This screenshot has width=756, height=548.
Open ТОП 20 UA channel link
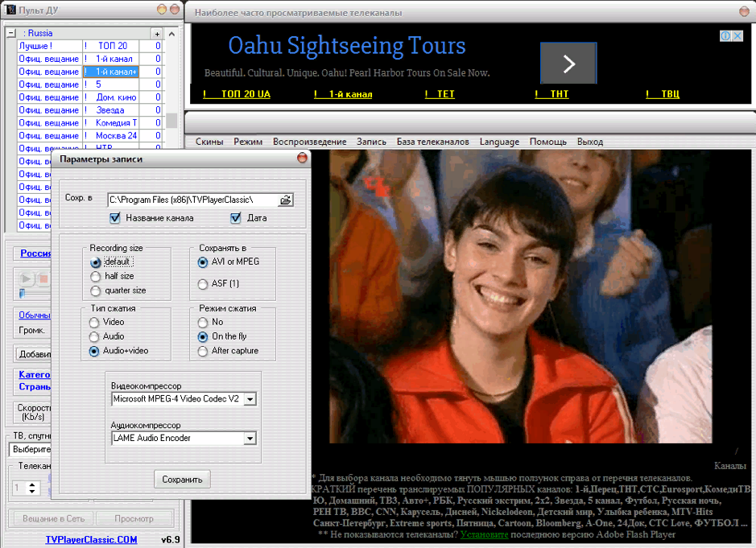pyautogui.click(x=237, y=94)
